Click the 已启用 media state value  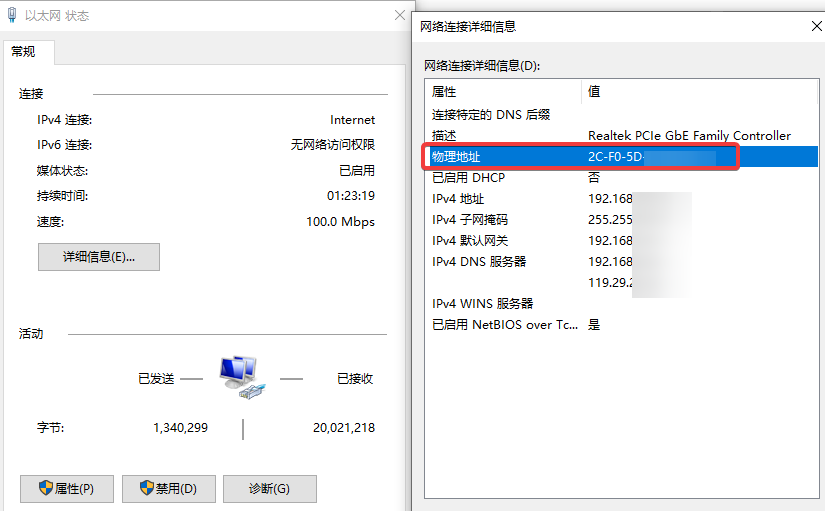357,171
